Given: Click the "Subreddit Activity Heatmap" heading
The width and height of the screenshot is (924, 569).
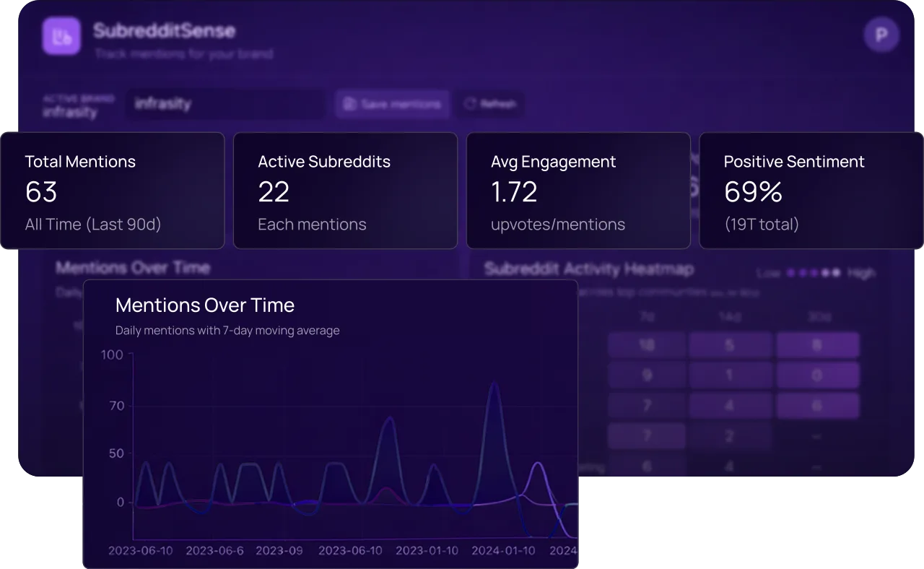Looking at the screenshot, I should coord(589,269).
